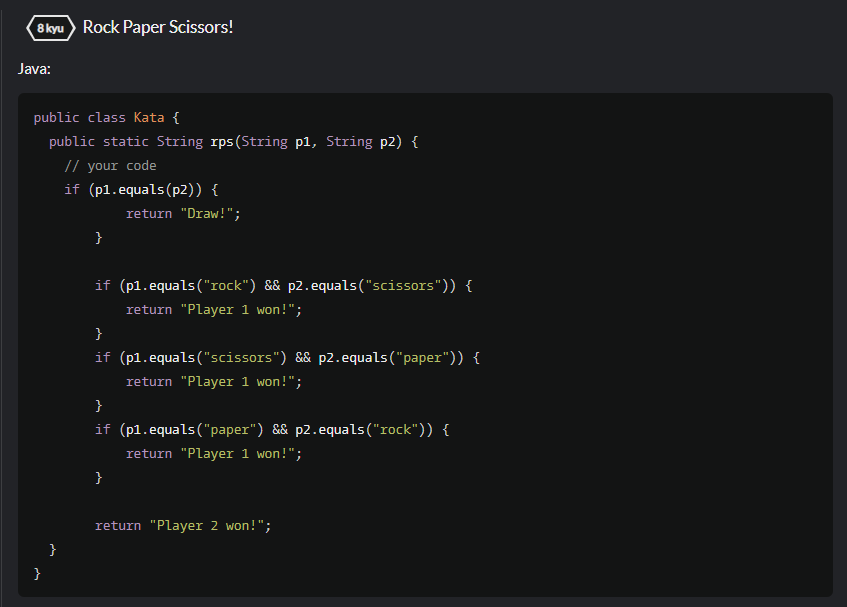
Task: Click the Java: language label
Action: coord(34,69)
